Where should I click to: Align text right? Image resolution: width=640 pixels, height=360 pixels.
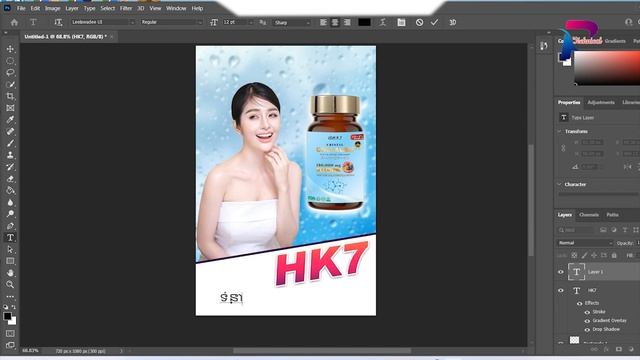tap(347, 22)
